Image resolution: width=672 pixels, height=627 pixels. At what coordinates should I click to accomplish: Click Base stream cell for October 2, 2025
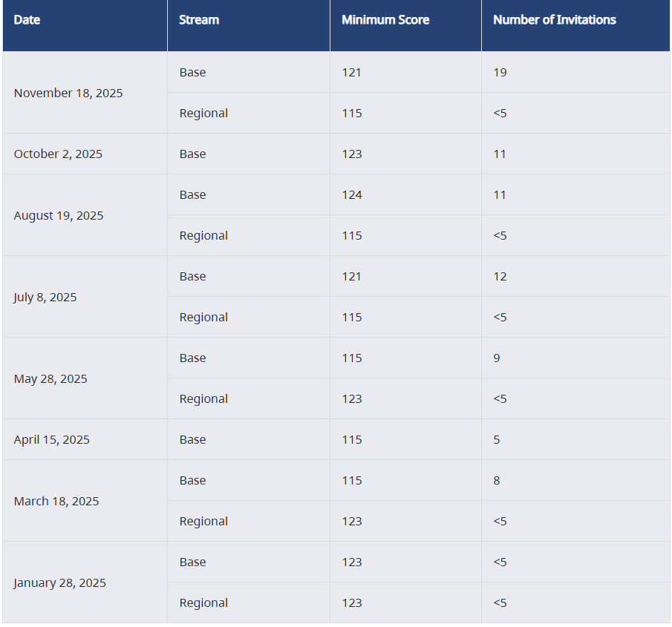click(192, 154)
